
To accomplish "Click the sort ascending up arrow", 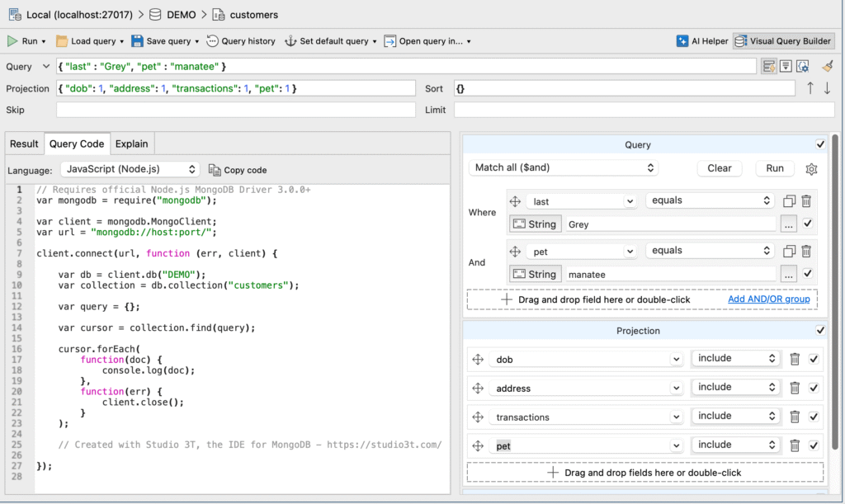I will tap(810, 88).
